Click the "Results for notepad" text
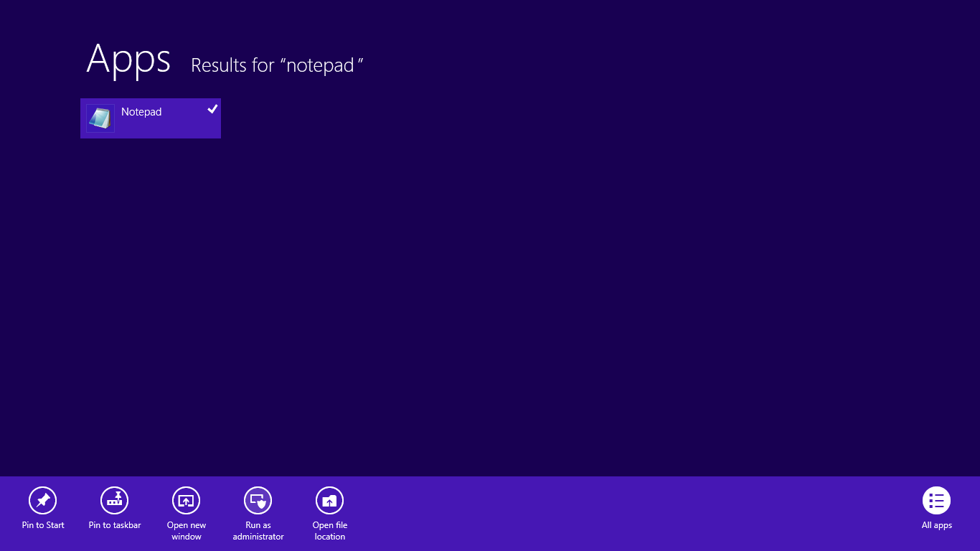 pos(277,65)
